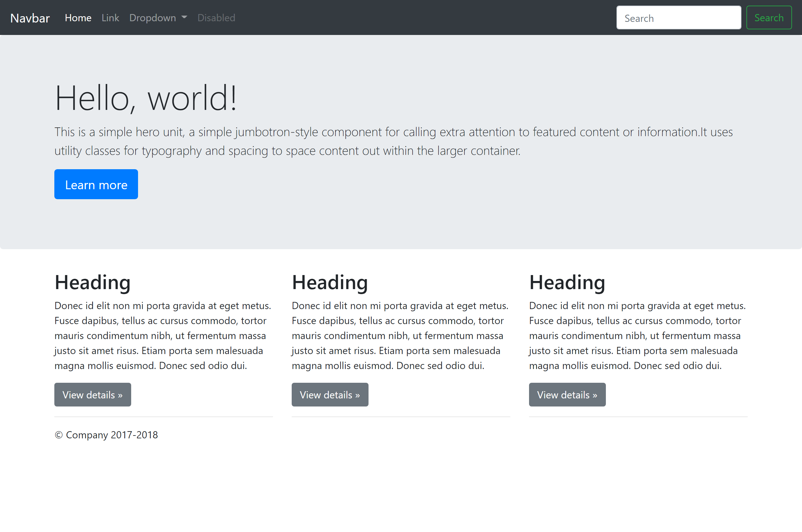Click the Hello, world! title
802x532 pixels.
pyautogui.click(x=146, y=98)
